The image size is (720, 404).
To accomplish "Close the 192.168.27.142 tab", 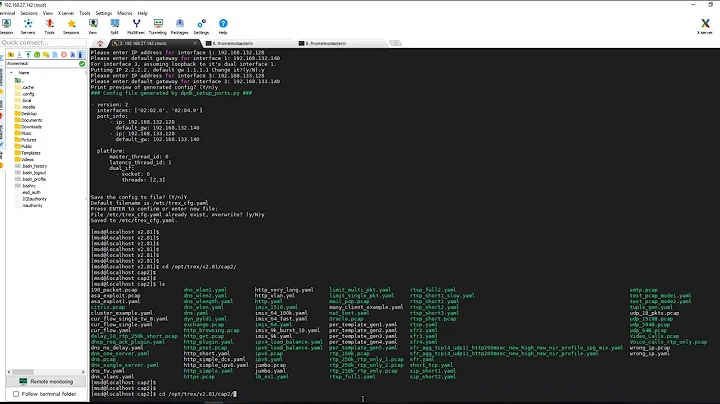I will coord(195,43).
